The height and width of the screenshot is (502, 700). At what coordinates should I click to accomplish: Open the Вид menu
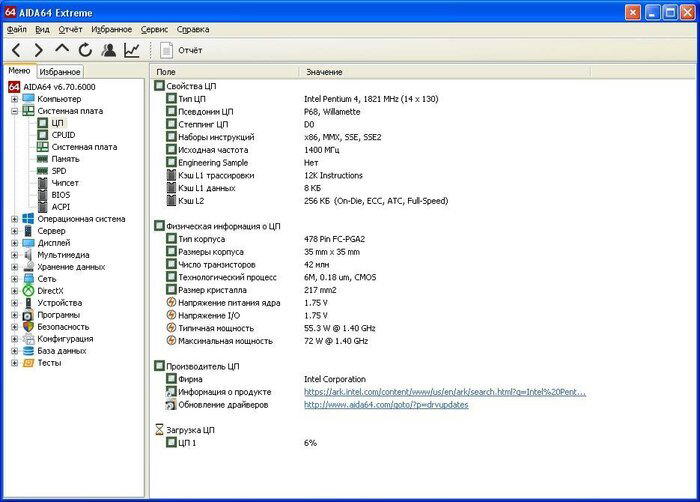point(42,29)
